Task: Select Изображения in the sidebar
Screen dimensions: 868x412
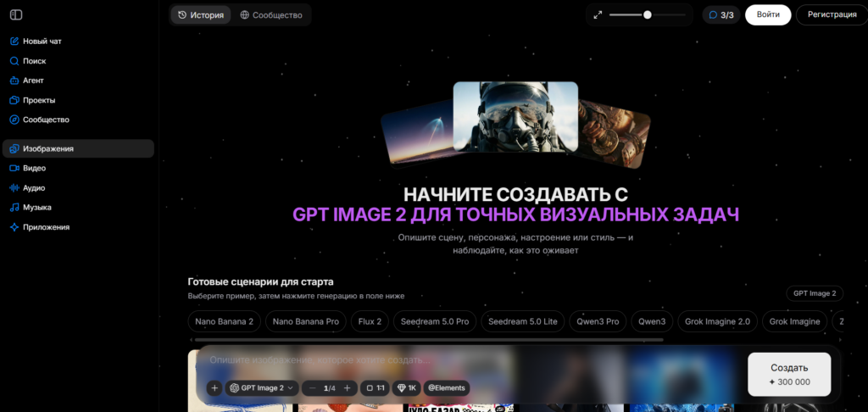Action: [x=78, y=148]
